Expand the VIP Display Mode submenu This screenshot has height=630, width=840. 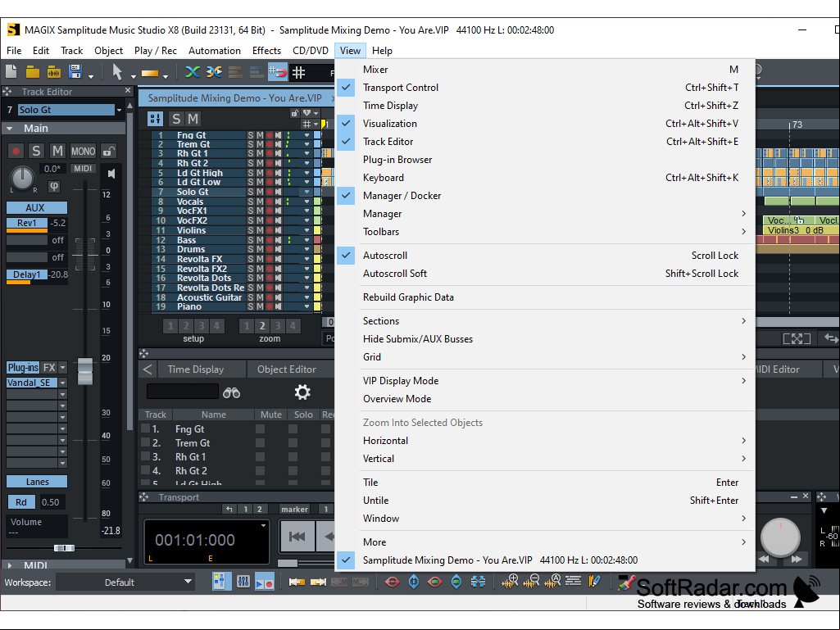545,381
